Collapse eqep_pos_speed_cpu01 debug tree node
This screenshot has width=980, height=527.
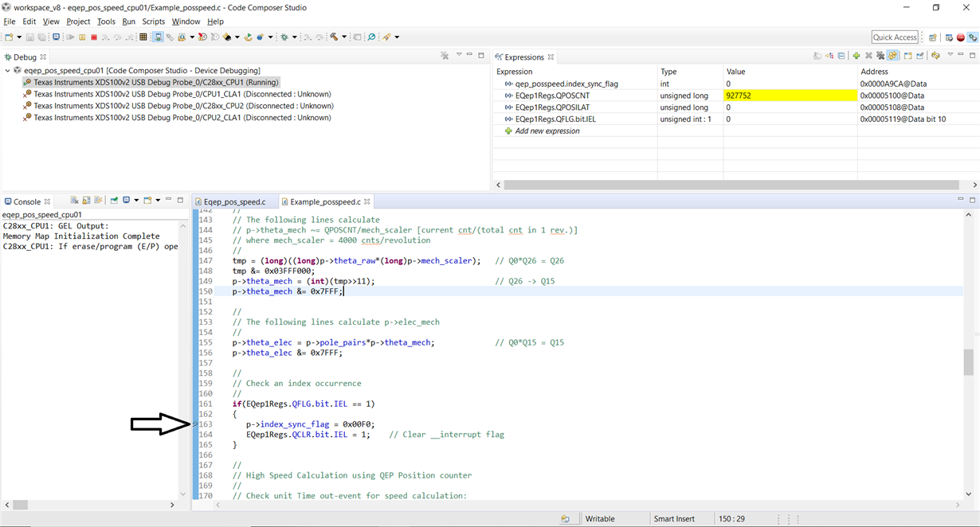click(x=7, y=70)
